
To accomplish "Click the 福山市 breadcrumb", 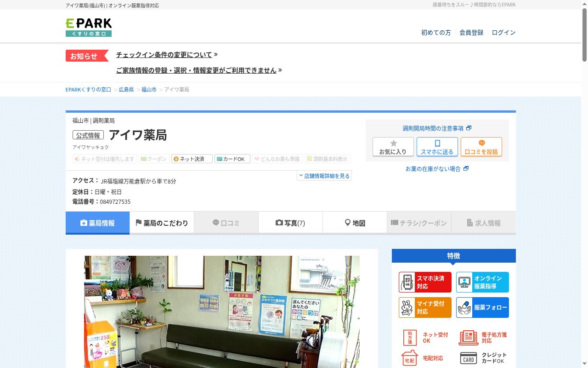I will point(149,89).
